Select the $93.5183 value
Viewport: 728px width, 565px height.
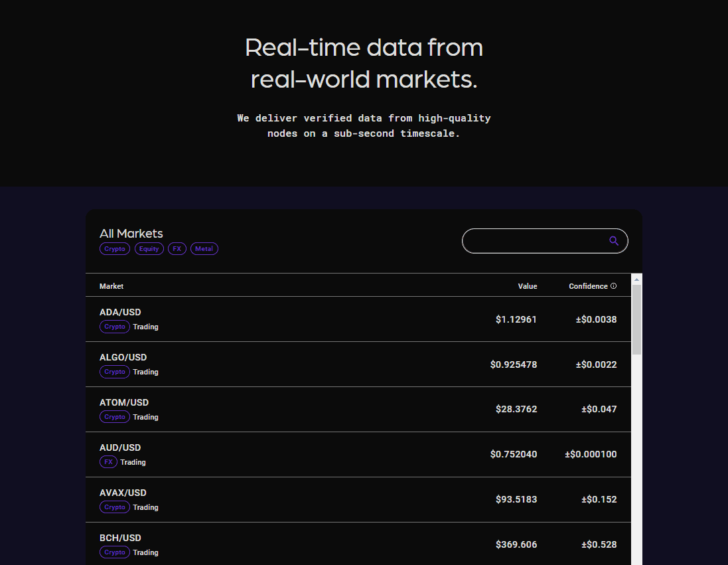click(x=516, y=499)
